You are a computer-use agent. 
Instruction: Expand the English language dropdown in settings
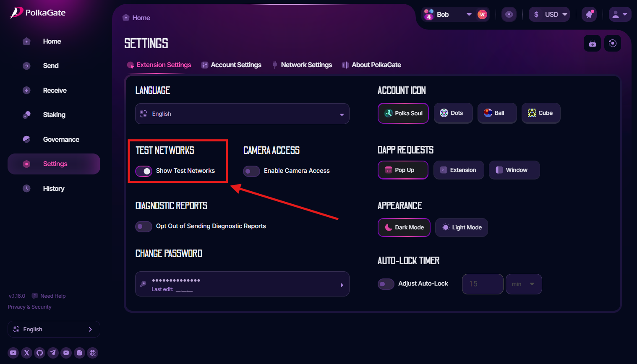tap(242, 114)
